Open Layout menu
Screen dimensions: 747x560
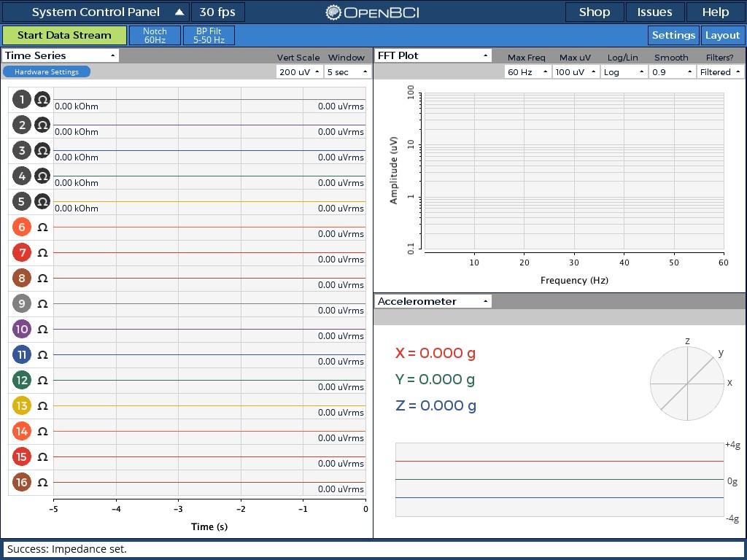click(x=723, y=35)
